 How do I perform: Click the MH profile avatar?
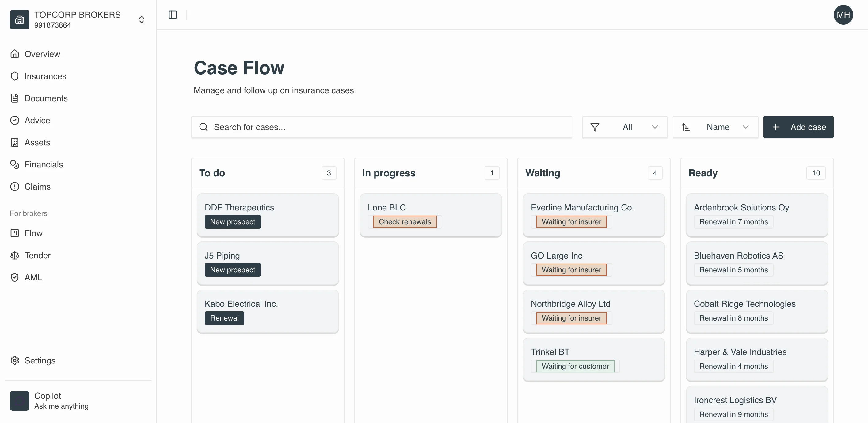843,15
